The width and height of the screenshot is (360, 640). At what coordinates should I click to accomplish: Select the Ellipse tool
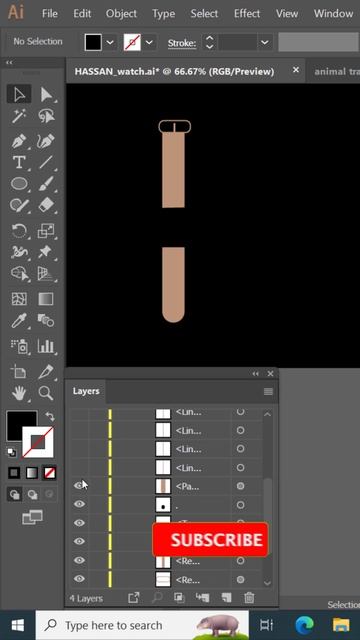coord(19,184)
